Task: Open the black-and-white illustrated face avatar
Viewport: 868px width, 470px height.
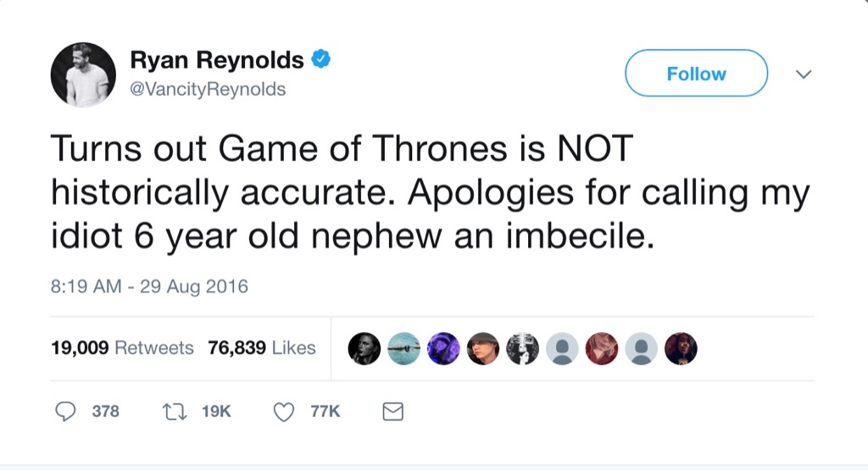Action: click(x=522, y=348)
